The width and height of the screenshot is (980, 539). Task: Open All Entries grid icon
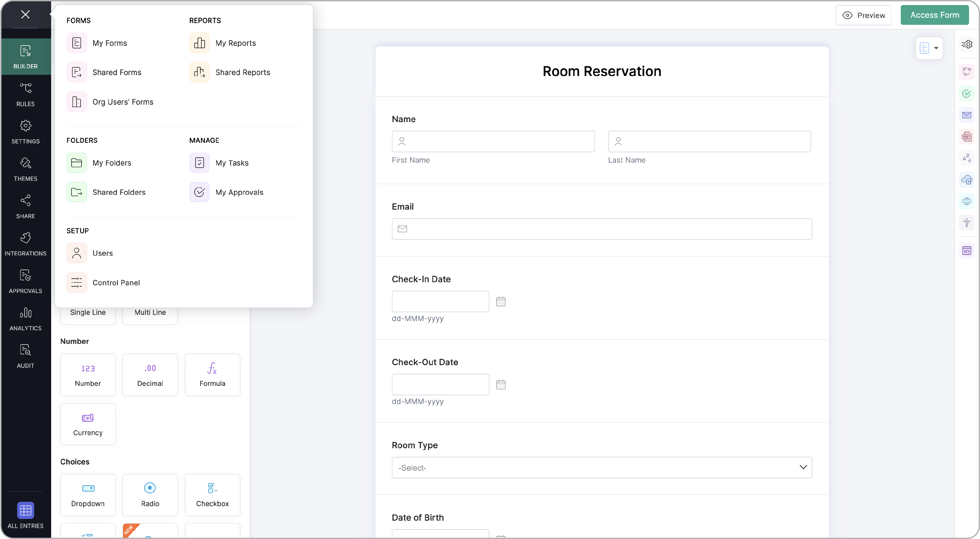click(x=25, y=510)
